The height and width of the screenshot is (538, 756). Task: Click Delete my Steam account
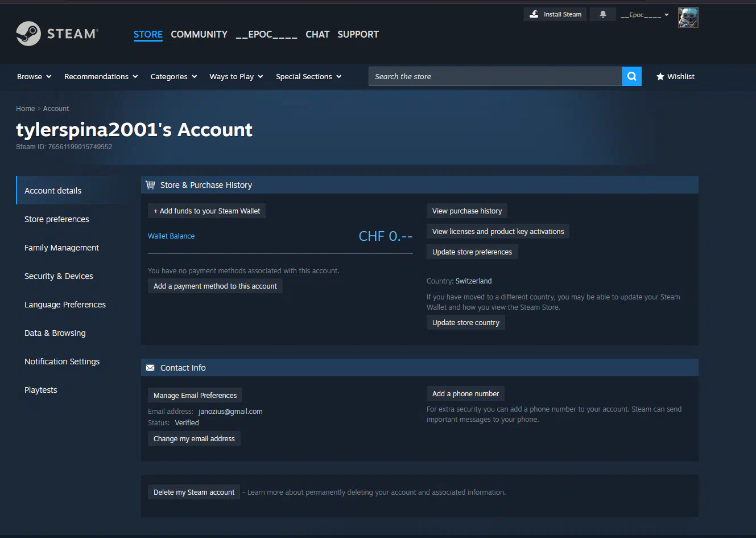194,492
